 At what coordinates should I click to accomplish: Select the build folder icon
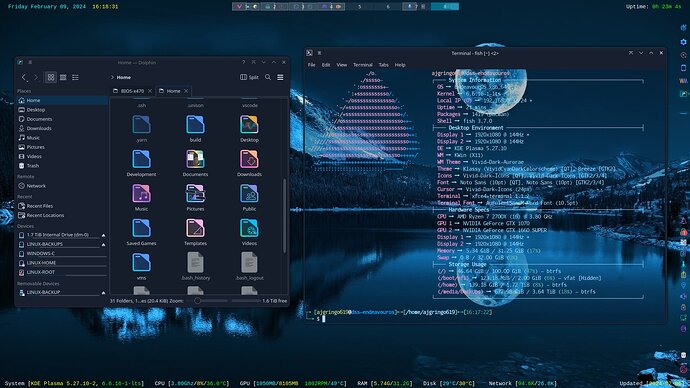pos(195,125)
